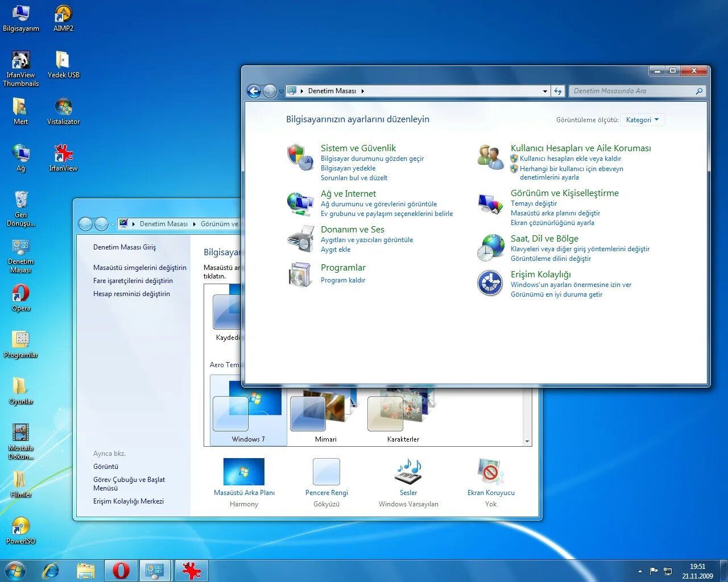The image size is (728, 582).
Task: Refresh the Denetim Masası address bar
Action: click(558, 91)
